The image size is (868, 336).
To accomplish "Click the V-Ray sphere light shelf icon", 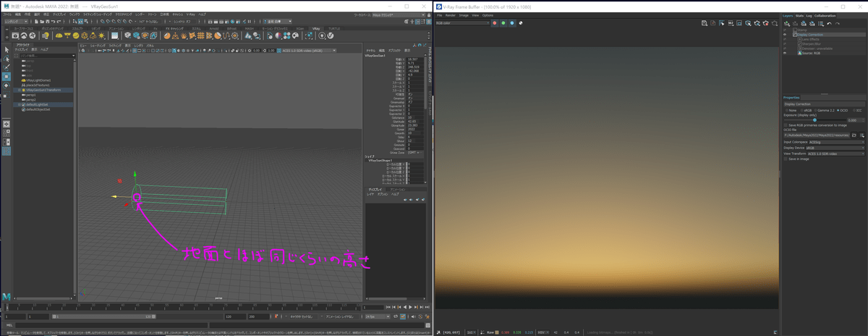I will 76,35.
